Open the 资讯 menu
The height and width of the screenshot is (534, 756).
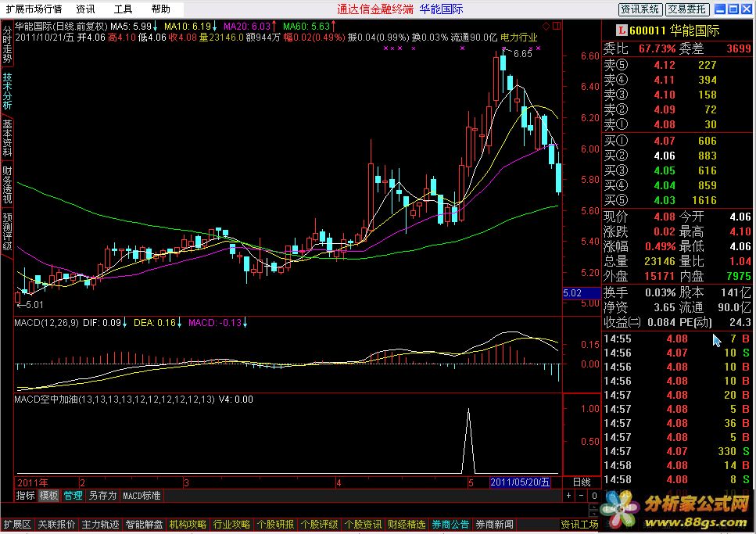pos(85,9)
